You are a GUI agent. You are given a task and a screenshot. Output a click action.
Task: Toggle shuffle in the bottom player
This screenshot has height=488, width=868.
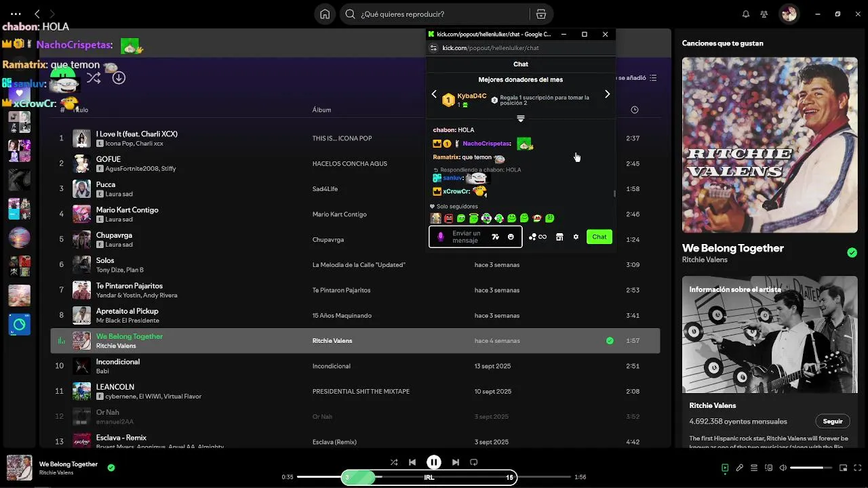(x=394, y=462)
